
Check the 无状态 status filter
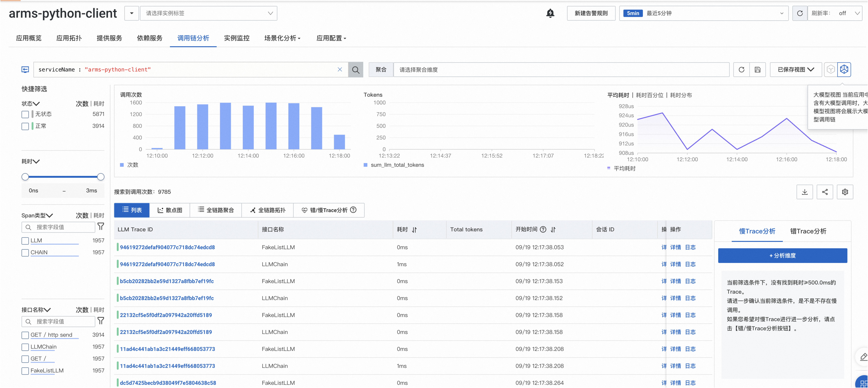(x=25, y=114)
